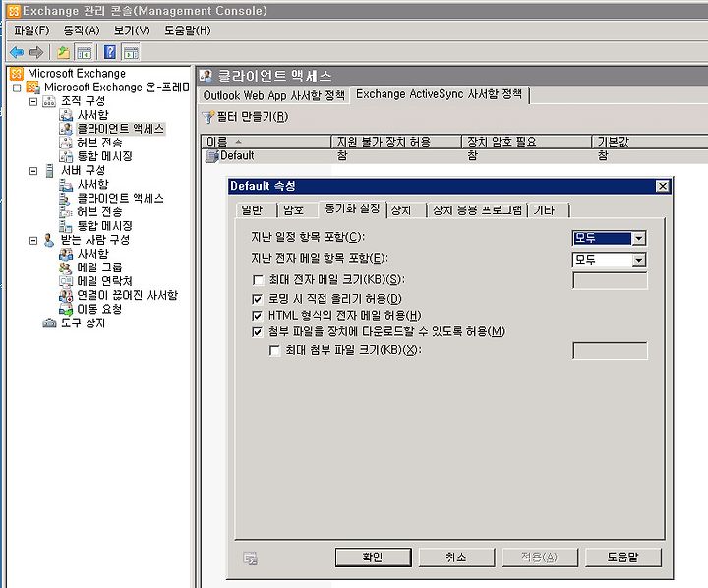The height and width of the screenshot is (588, 708).
Task: Select the Microsoft Exchange root node
Action: (x=77, y=73)
